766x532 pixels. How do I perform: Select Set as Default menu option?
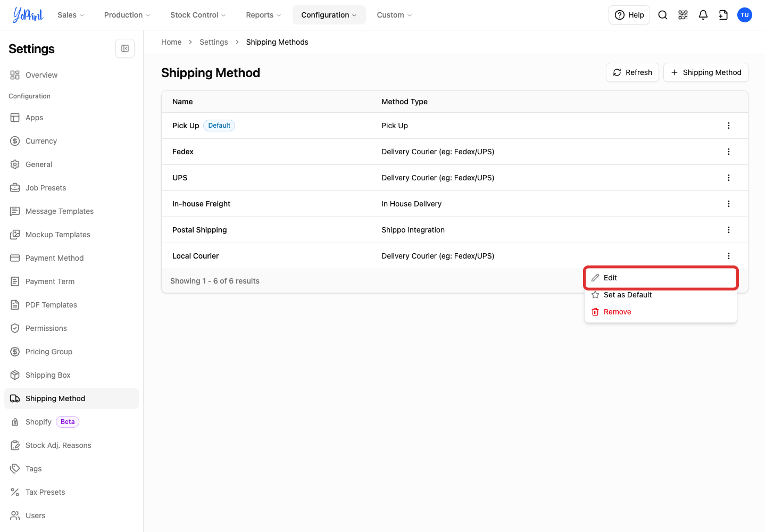point(661,295)
